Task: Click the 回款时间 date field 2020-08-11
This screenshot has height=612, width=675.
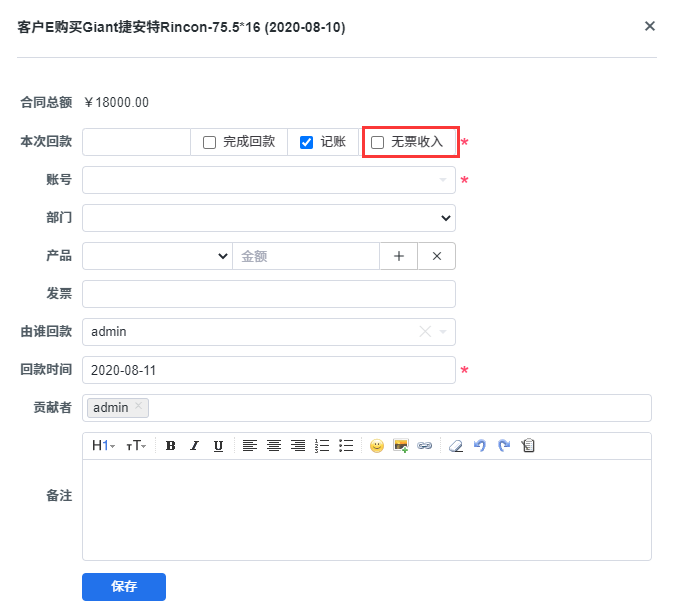Action: pyautogui.click(x=269, y=370)
